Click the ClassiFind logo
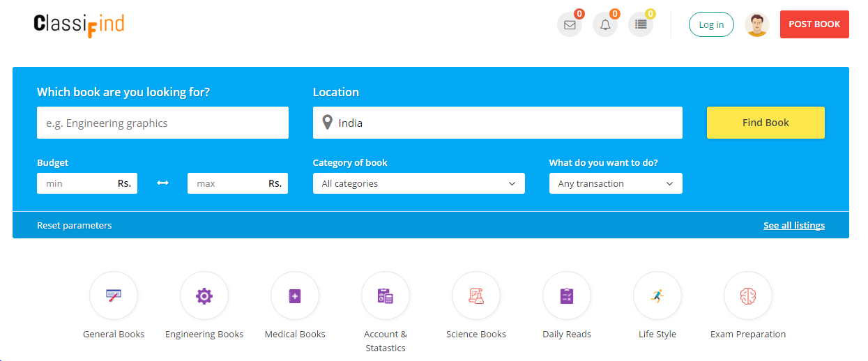This screenshot has height=361, width=868. tap(79, 25)
